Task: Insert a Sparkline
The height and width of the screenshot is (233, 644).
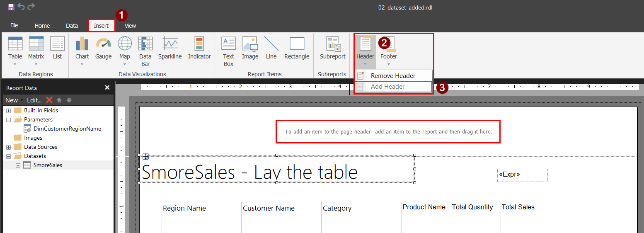Action: coord(170,48)
